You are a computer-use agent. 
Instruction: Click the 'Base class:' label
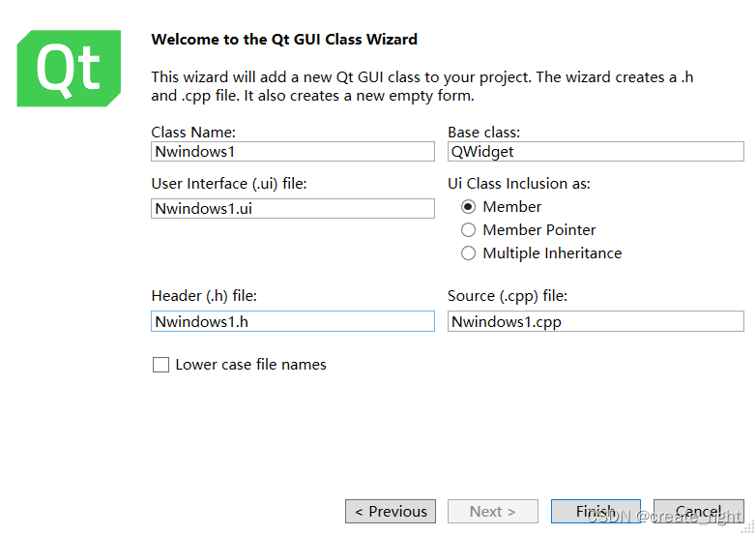pos(483,133)
